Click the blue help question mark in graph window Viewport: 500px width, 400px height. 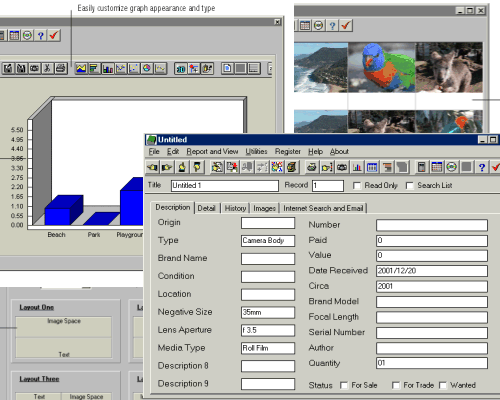click(41, 35)
